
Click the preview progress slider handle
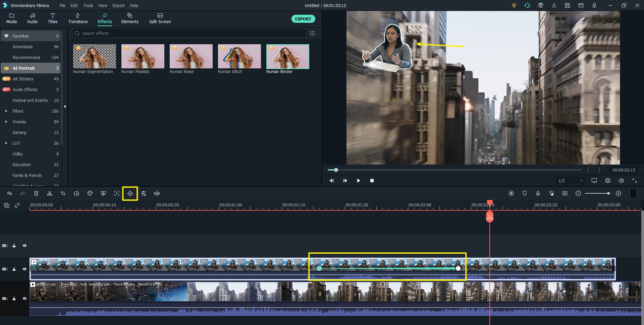tap(336, 170)
